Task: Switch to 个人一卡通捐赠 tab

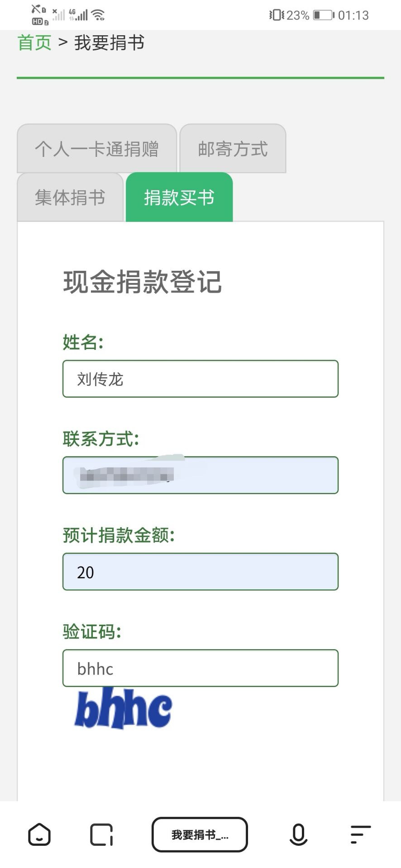Action: pyautogui.click(x=97, y=149)
